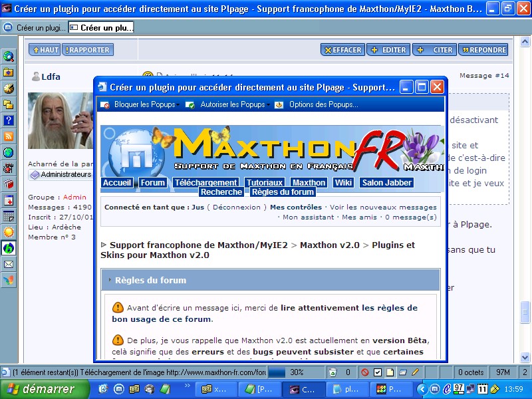Viewport: 532px width, 399px height.
Task: Click the window stack status bar icon
Action: click(403, 372)
